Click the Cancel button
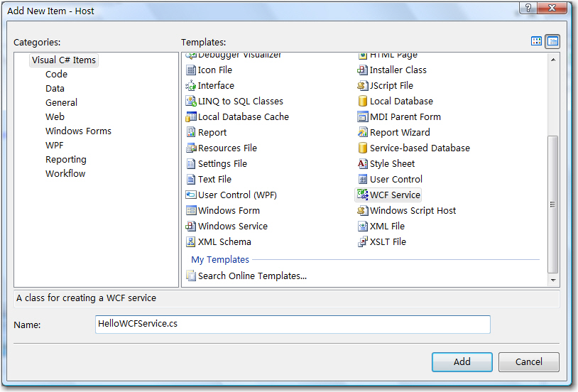The image size is (578, 392). tap(528, 361)
